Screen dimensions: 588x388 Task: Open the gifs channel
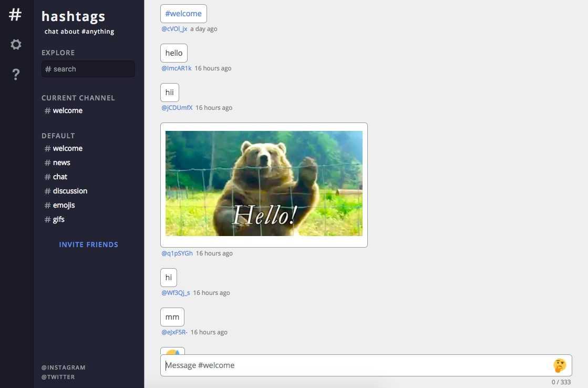point(54,220)
